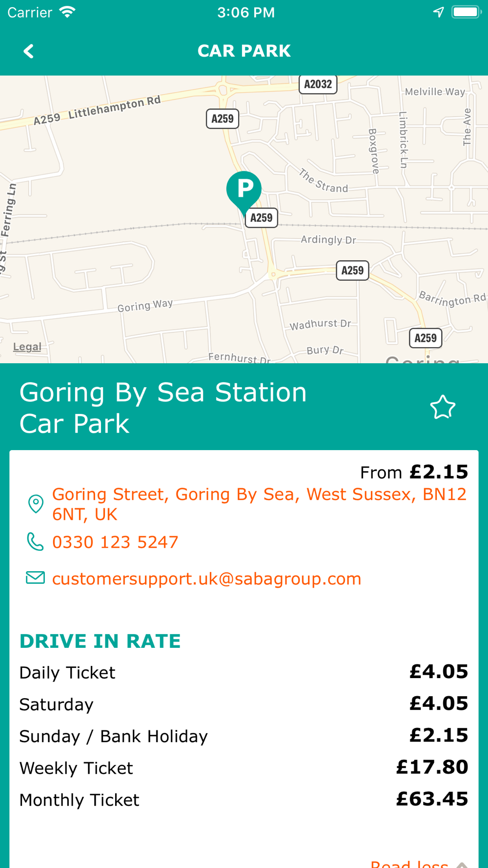Tap the phone handset icon

35,542
